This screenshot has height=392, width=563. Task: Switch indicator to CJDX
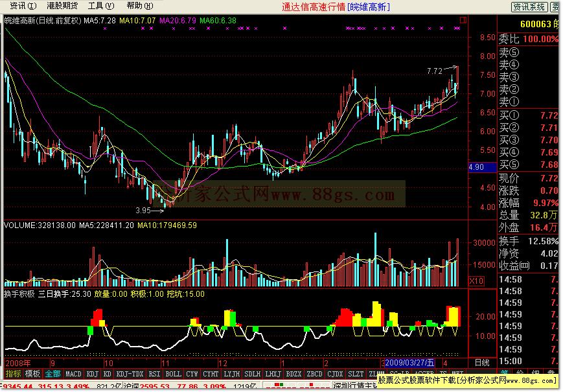tap(336, 374)
